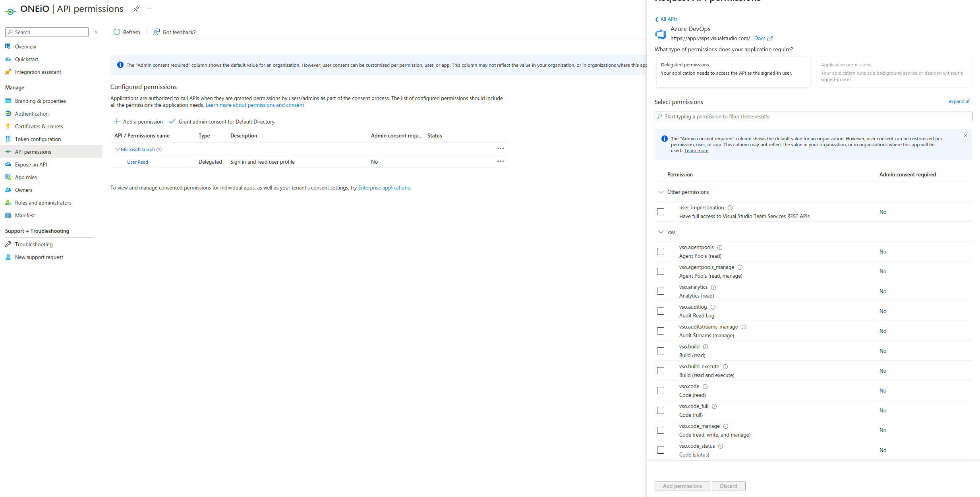Check the vso.build permission checkbox
Viewport: 980px width, 497px height.
point(661,351)
